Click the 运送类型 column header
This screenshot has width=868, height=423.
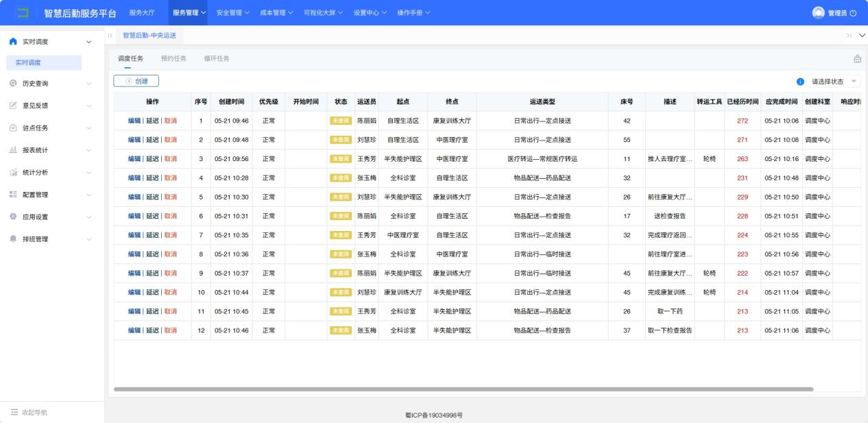[x=542, y=101]
